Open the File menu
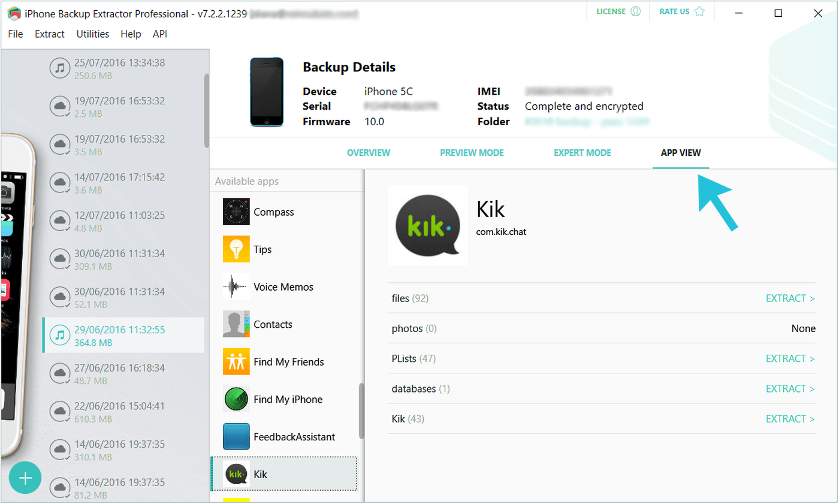 click(15, 34)
